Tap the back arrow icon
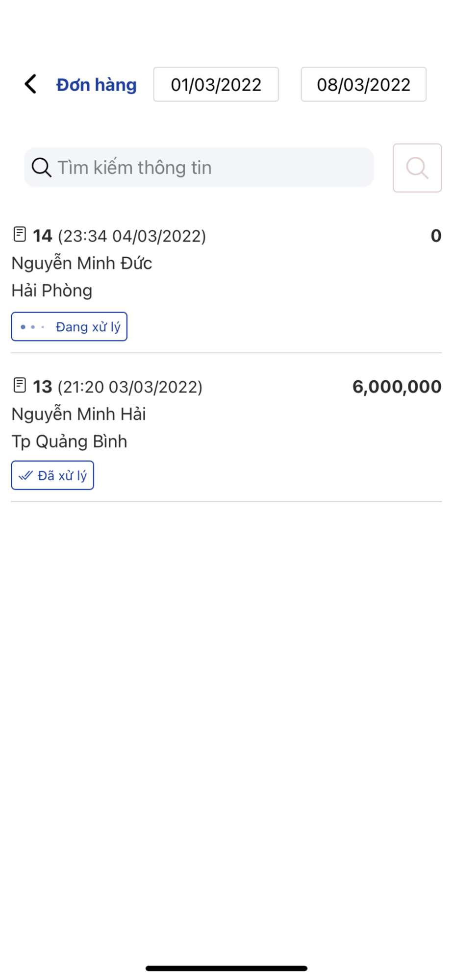The height and width of the screenshot is (980, 453). 31,84
